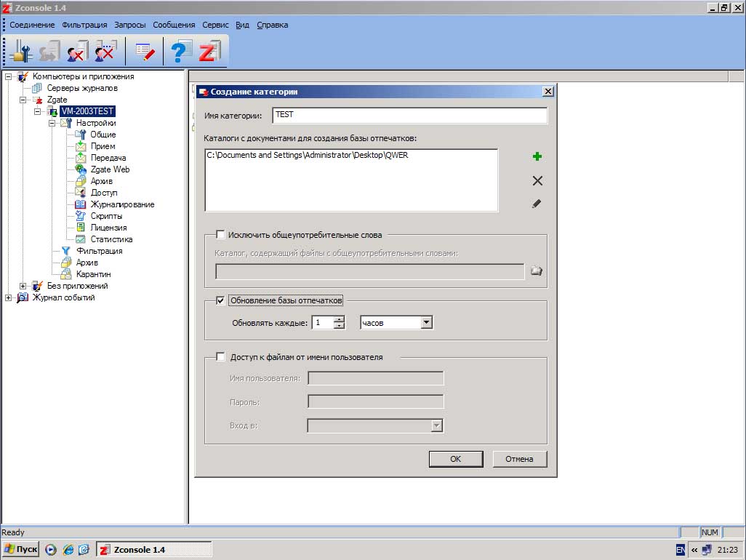This screenshot has width=746, height=560.
Task: Select Передача in the settings tree
Action: 108,158
